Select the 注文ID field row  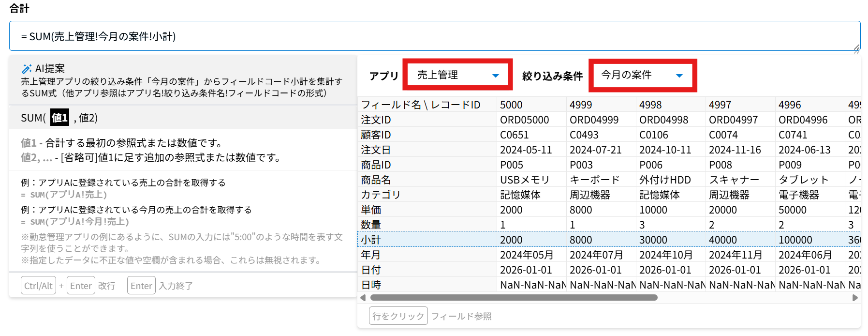pos(376,120)
